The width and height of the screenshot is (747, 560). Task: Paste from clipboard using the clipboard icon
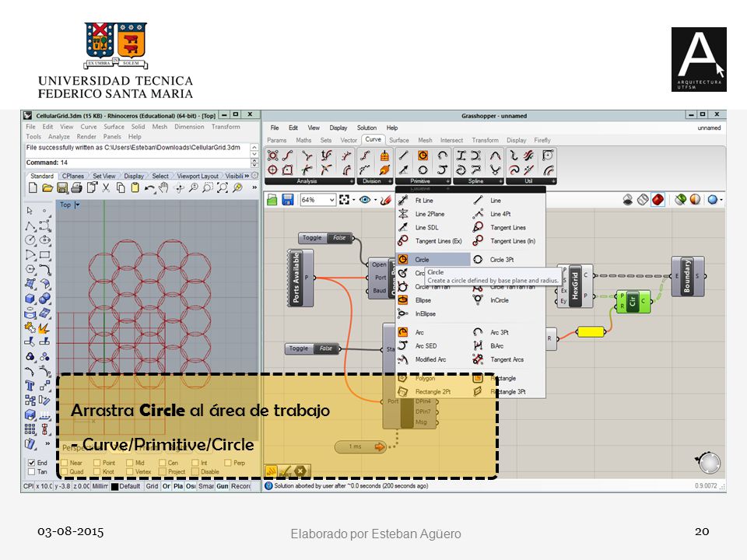pos(135,188)
